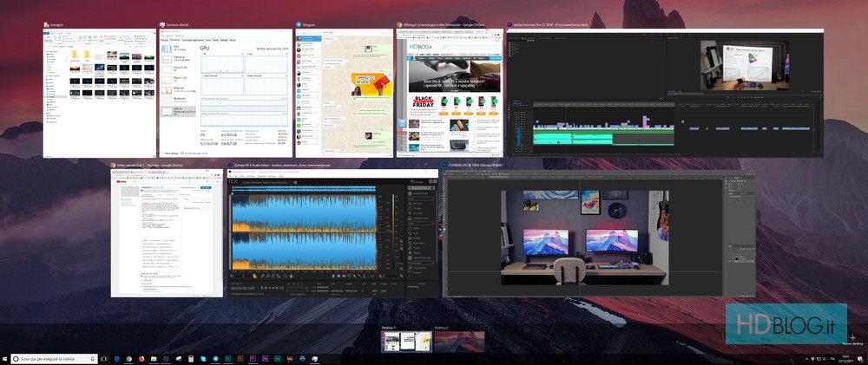Show hidden system tray icons chevron
This screenshot has height=365, width=868.
click(806, 359)
